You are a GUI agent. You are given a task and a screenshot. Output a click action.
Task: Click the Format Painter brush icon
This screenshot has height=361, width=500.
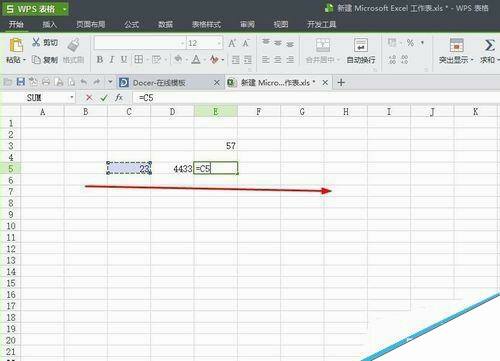[x=73, y=45]
